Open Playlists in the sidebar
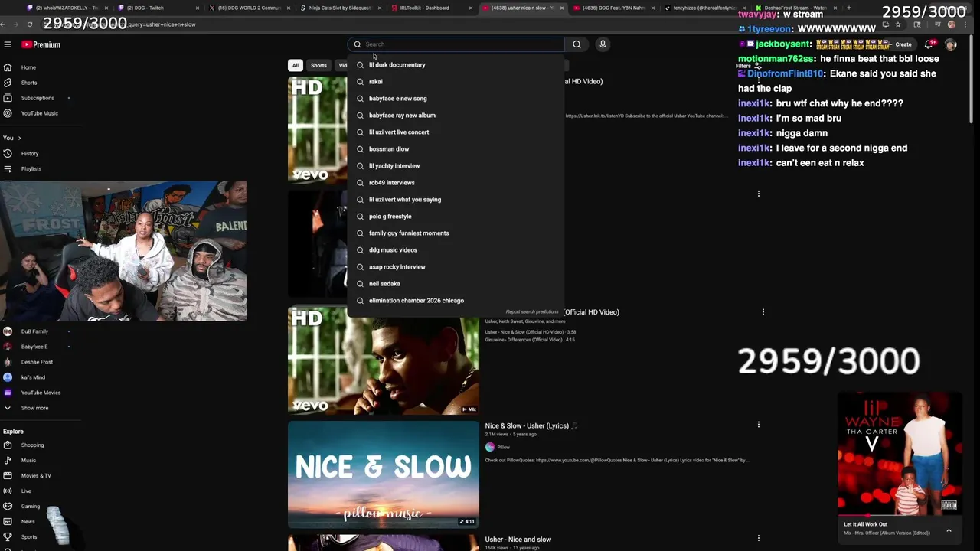 (31, 168)
